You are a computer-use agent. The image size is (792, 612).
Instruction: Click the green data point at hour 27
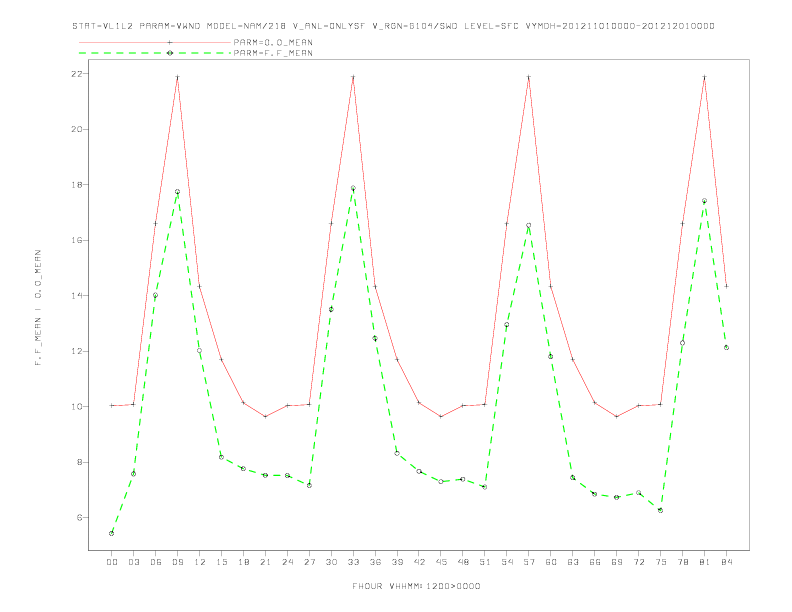point(309,485)
